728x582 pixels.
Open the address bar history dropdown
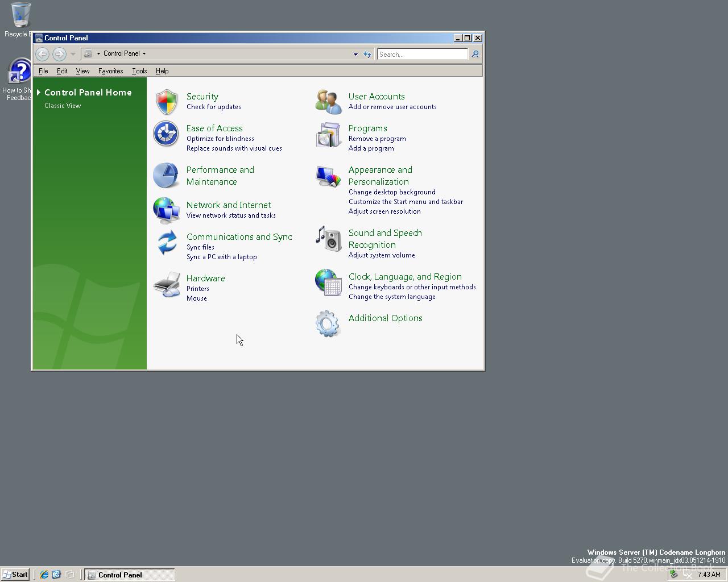pos(355,55)
